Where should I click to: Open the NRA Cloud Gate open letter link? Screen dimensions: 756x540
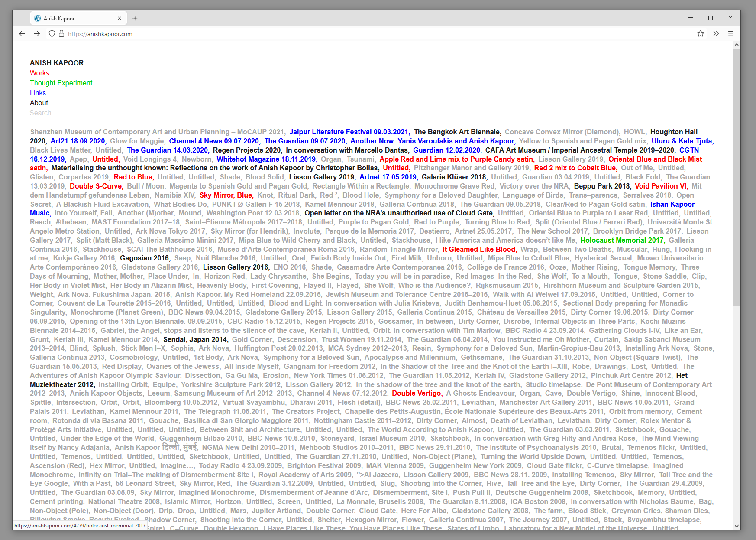coord(399,213)
